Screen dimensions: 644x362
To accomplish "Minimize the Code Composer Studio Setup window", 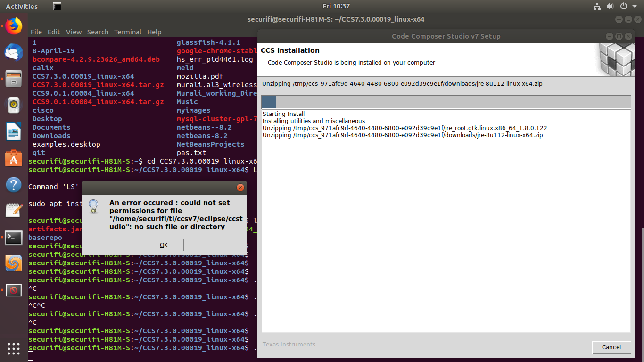I will (x=609, y=36).
